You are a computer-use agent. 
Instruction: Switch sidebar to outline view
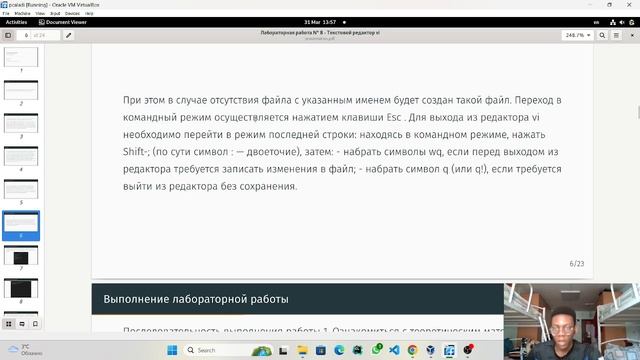tap(22, 324)
